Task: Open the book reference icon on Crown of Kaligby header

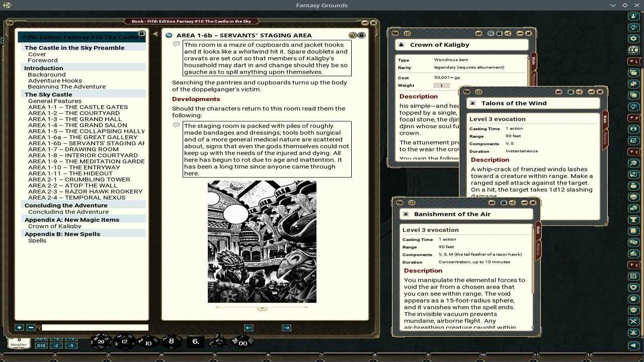Action: (408, 33)
